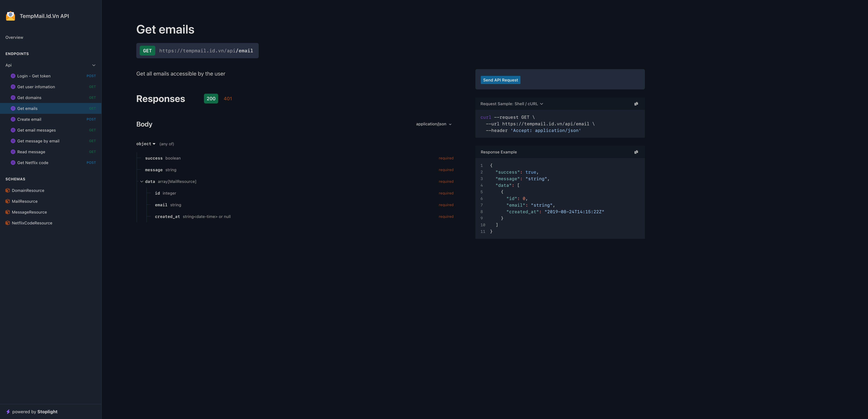868x419 pixels.
Task: Click the MessageResource schema cube icon
Action: pos(8,212)
